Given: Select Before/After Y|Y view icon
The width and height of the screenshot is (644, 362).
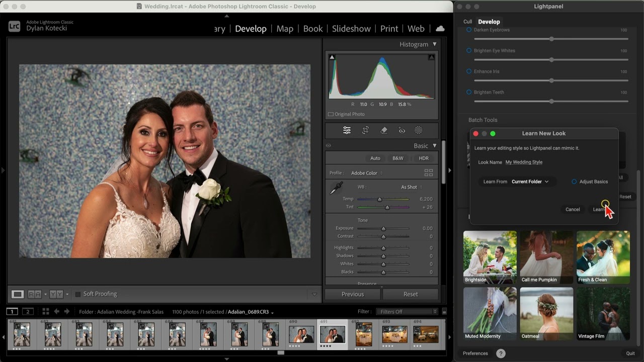Looking at the screenshot, I should point(56,294).
